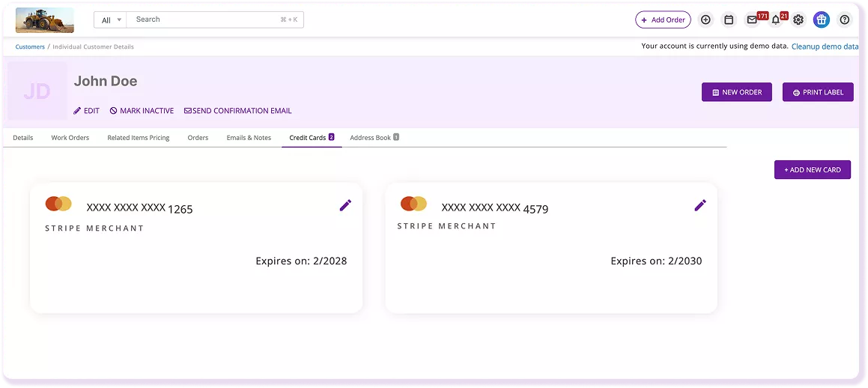The height and width of the screenshot is (388, 868).
Task: Click STRIPE MERCHANT label on card 4579
Action: tap(447, 225)
